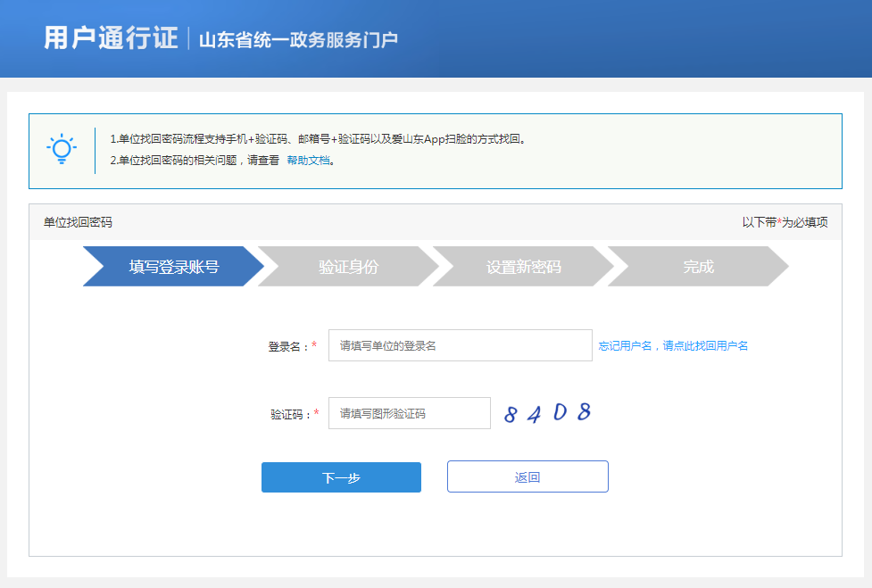Screen dimensions: 872x588
Task: Click the lightbulb tip icon
Action: coord(61,150)
